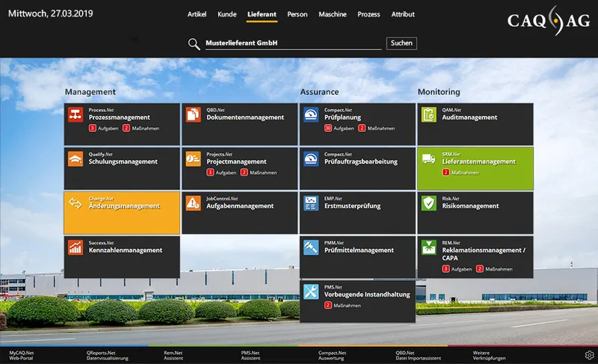Open the Aufgabenmanagement tile title

point(240,206)
